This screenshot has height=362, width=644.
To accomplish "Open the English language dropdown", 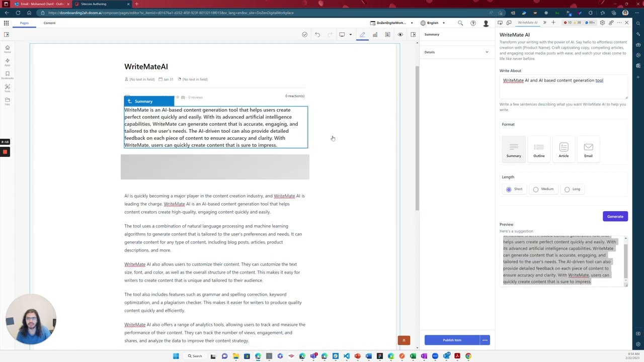I will 433,23.
